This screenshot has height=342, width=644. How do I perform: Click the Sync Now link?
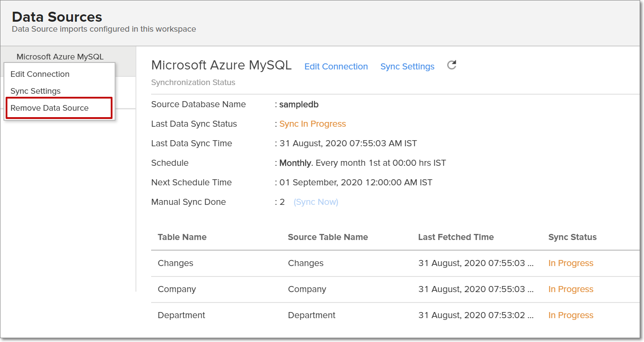click(x=316, y=201)
